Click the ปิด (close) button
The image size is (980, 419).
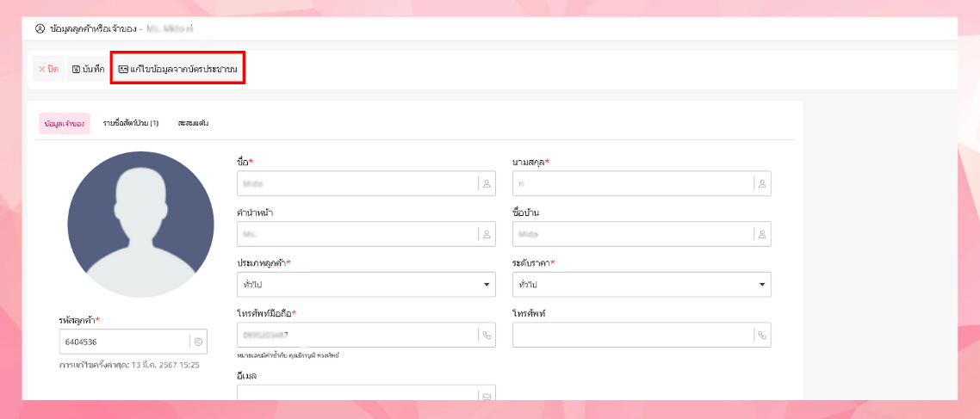pos(48,69)
